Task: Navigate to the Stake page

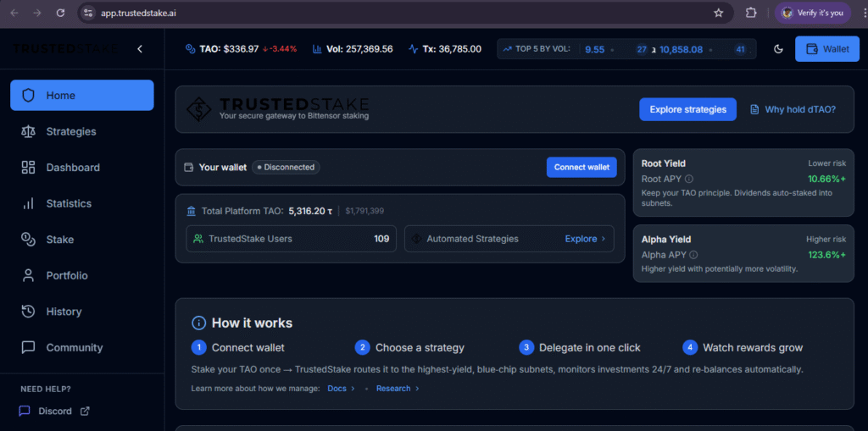Action: click(59, 240)
